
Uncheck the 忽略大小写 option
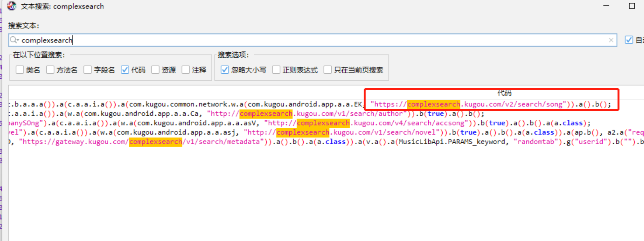pos(225,70)
